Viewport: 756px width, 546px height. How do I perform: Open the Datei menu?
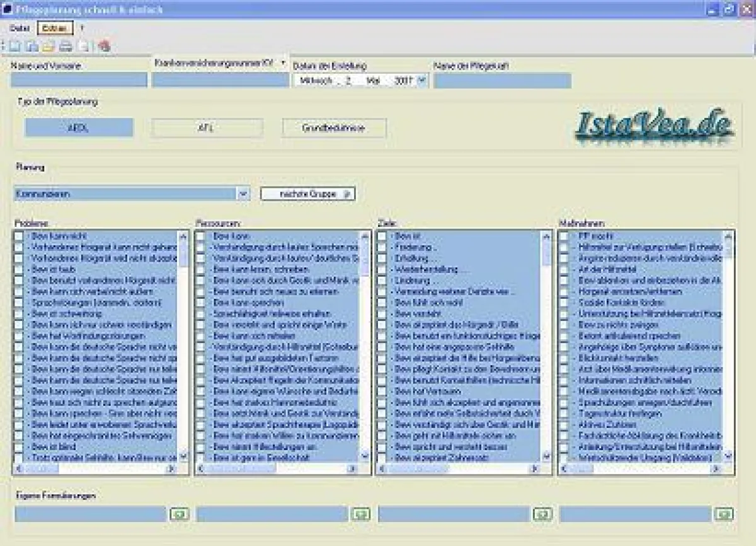tap(20, 28)
